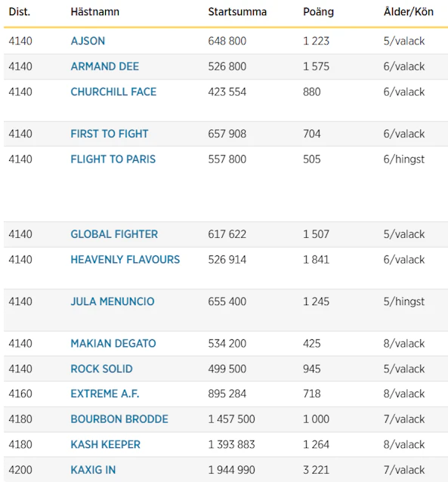
Task: View the GLOBAL FIGHTER horse profile
Action: (x=114, y=234)
